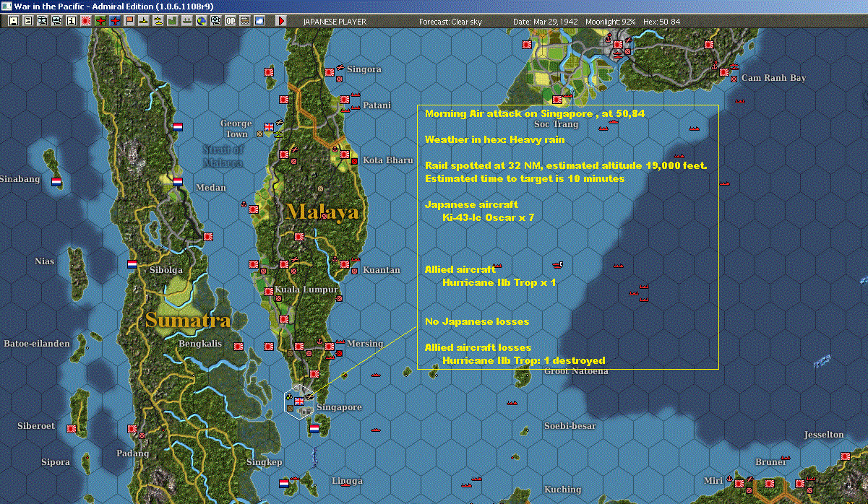Select the British flag at George Town

pos(270,127)
